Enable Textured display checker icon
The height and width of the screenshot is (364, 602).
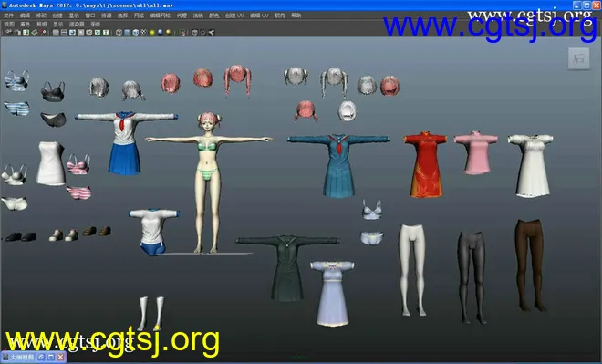click(x=144, y=32)
